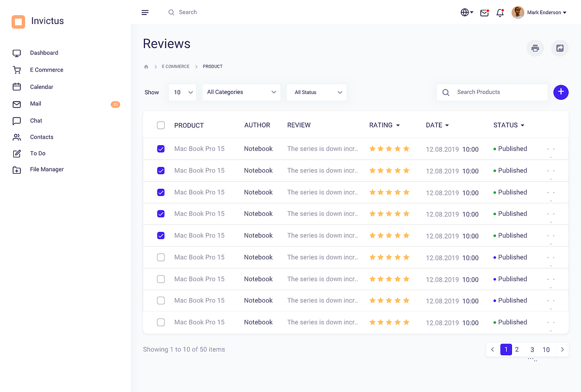Click the Chat bubble icon in sidebar

pos(17,121)
